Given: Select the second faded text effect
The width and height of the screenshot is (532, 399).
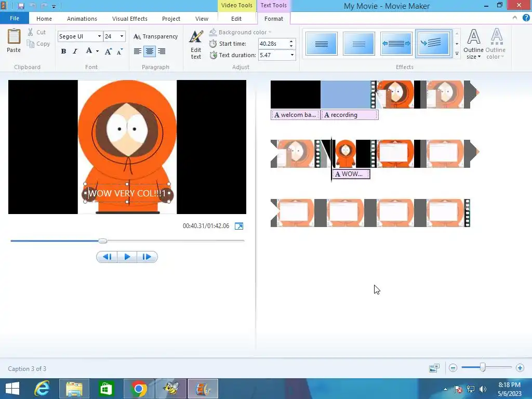Looking at the screenshot, I should [x=358, y=44].
